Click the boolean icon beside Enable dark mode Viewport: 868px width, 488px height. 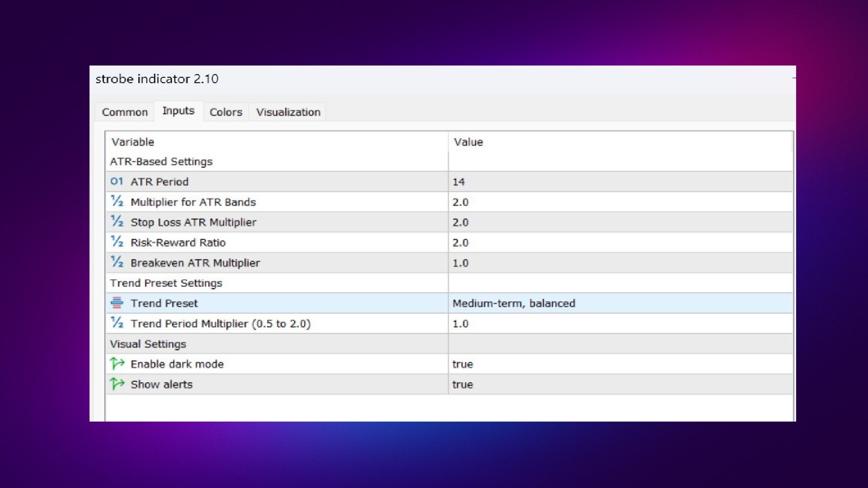pyautogui.click(x=117, y=363)
